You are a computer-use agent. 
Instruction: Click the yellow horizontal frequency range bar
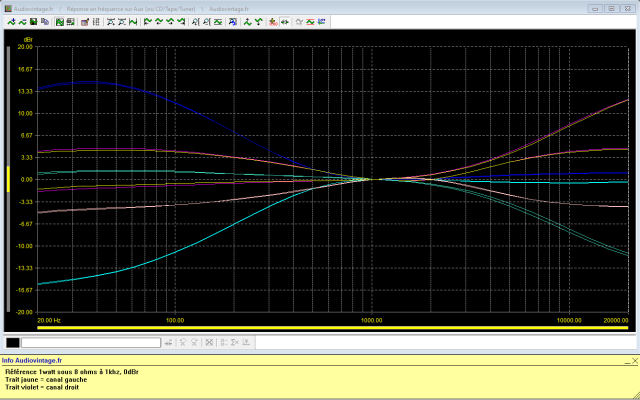(x=332, y=327)
